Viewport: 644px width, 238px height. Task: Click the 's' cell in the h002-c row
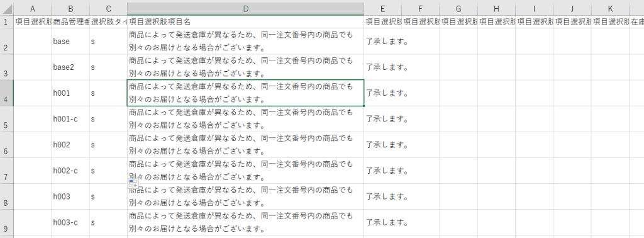click(x=108, y=171)
